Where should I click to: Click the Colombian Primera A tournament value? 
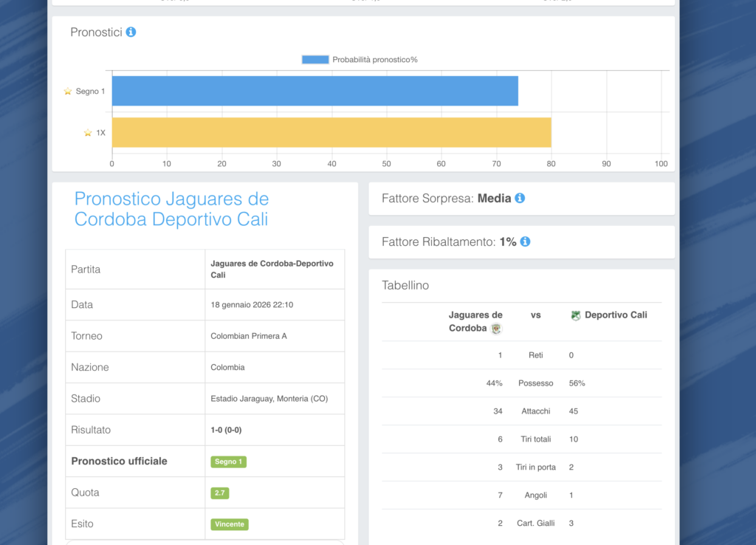[x=249, y=336]
